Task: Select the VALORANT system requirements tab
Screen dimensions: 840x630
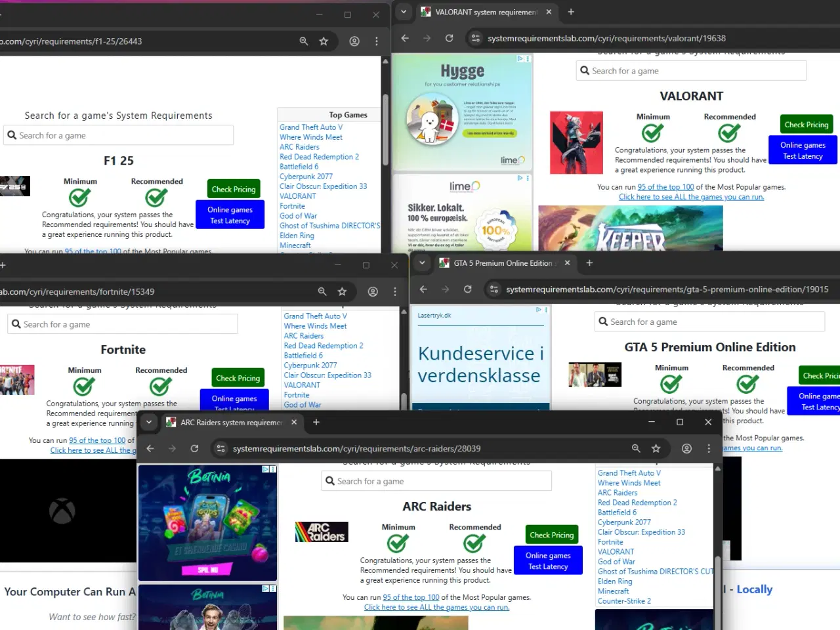Action: (486, 12)
